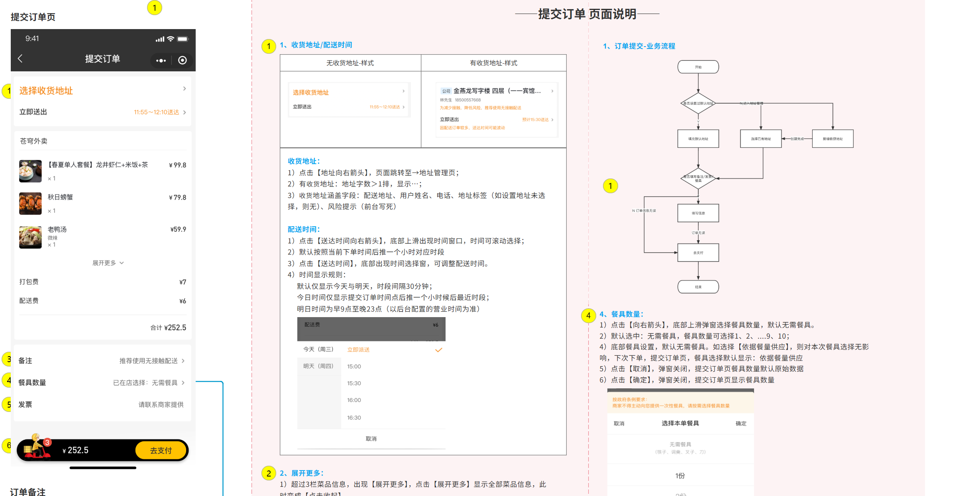Click the delivery rider cart icon

tap(37, 447)
